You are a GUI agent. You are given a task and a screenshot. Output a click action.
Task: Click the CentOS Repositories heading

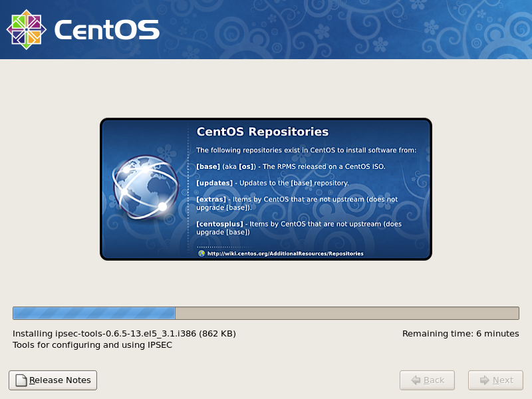click(x=263, y=132)
